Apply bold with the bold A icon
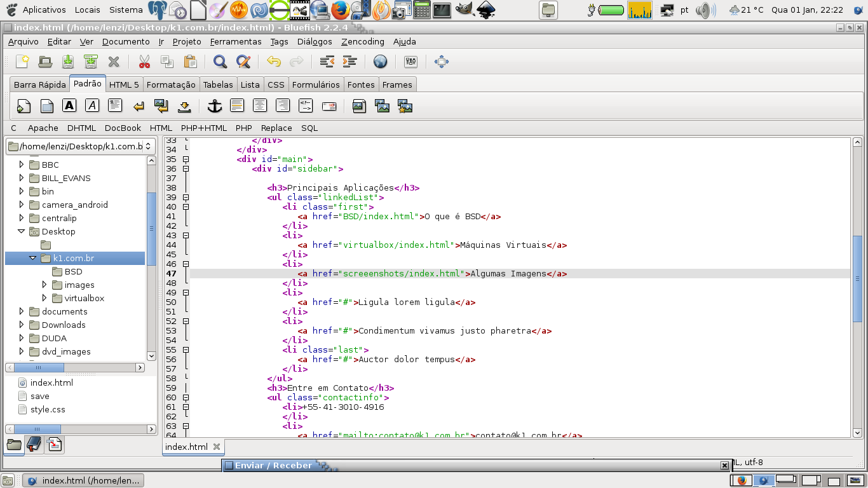The width and height of the screenshot is (868, 488). click(69, 106)
